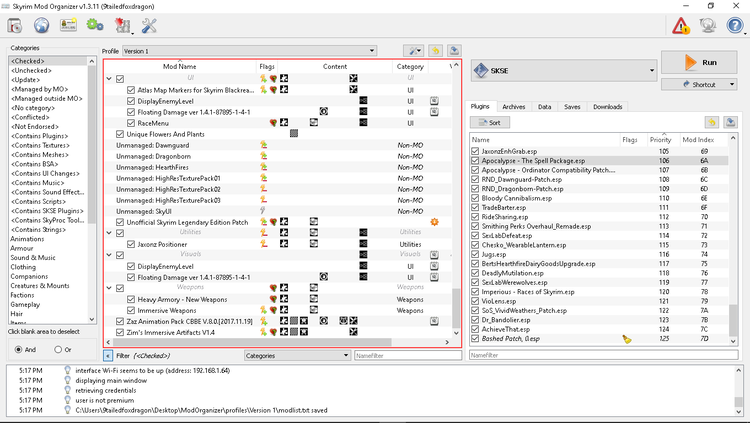Select the And filter radio button

19,349
